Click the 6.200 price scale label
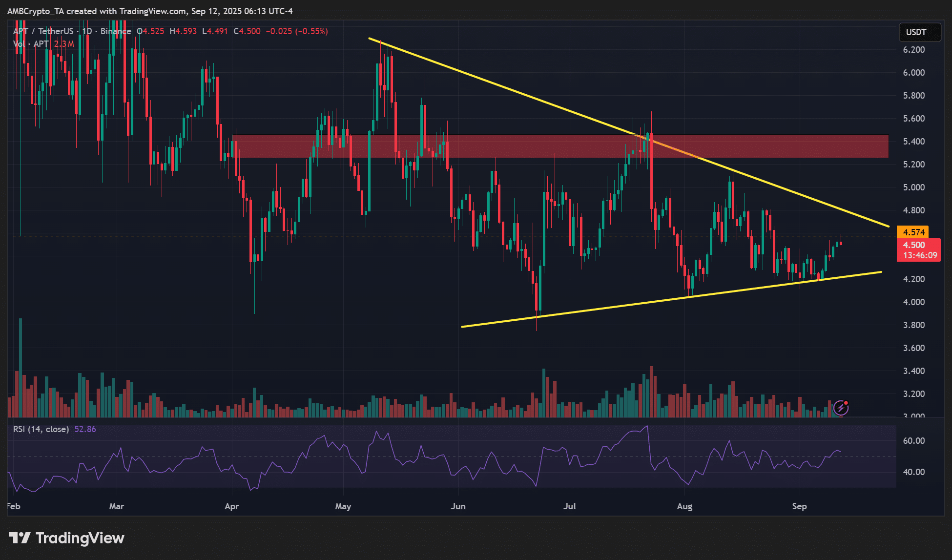952x560 pixels. (913, 50)
